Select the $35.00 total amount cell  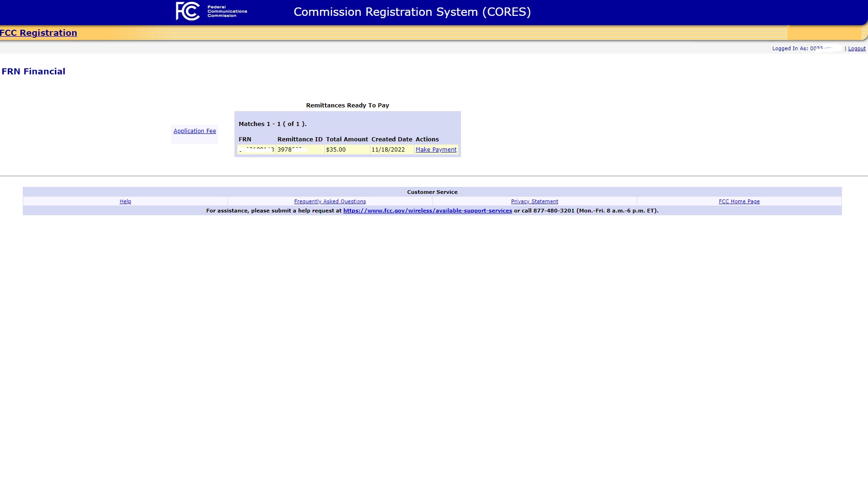point(347,150)
